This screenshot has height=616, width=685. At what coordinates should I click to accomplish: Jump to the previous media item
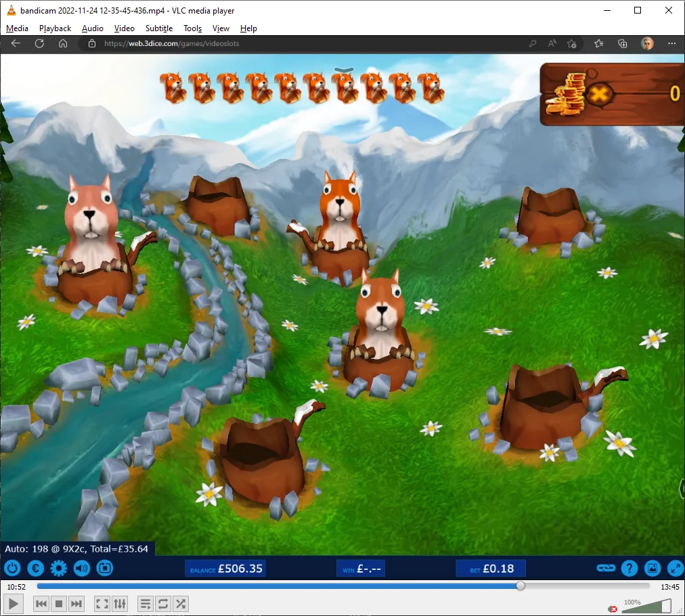click(x=41, y=604)
